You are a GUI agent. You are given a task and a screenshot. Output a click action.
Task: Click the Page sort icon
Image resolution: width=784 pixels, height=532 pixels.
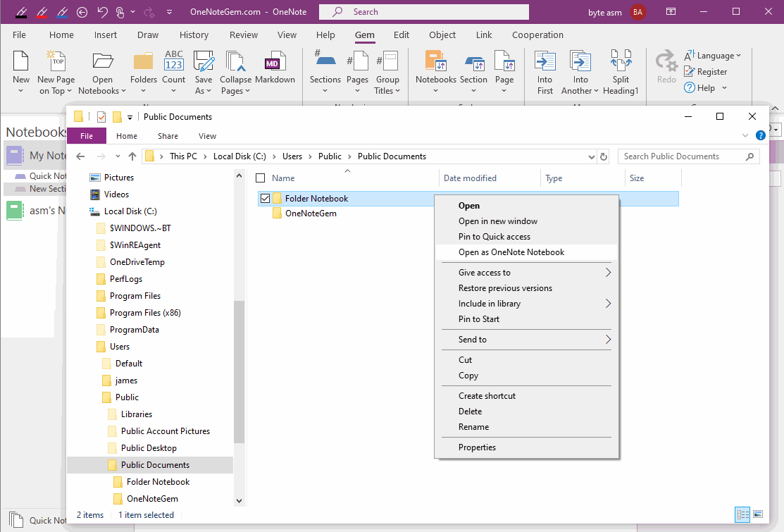tap(504, 61)
